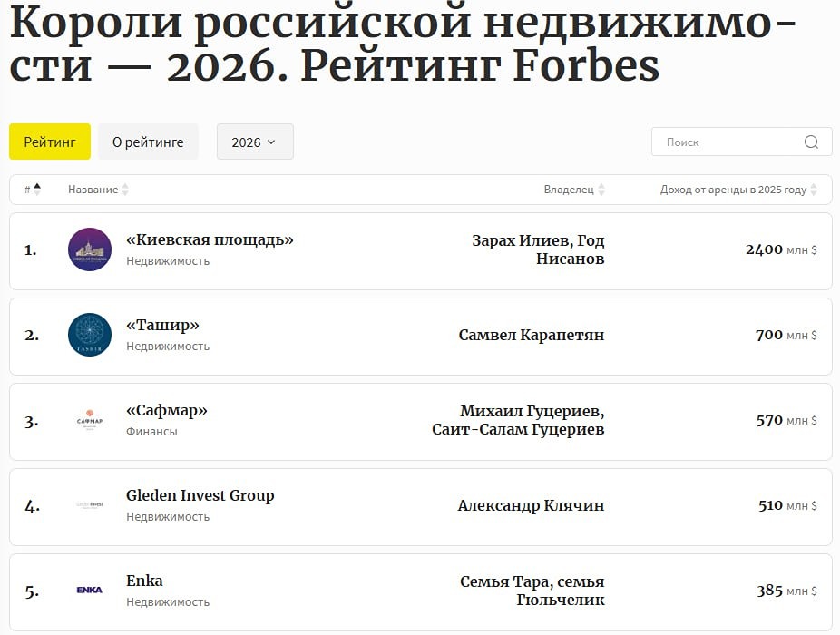This screenshot has width=840, height=635.
Task: Select the Enka company logo
Action: [x=89, y=590]
